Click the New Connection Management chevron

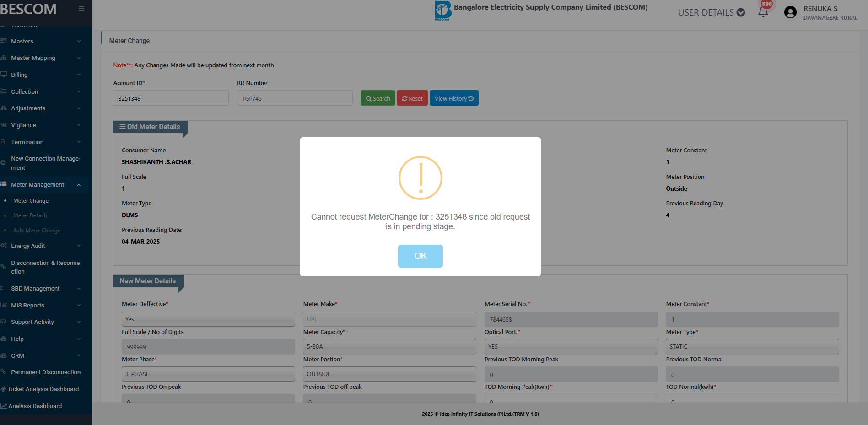(80, 159)
